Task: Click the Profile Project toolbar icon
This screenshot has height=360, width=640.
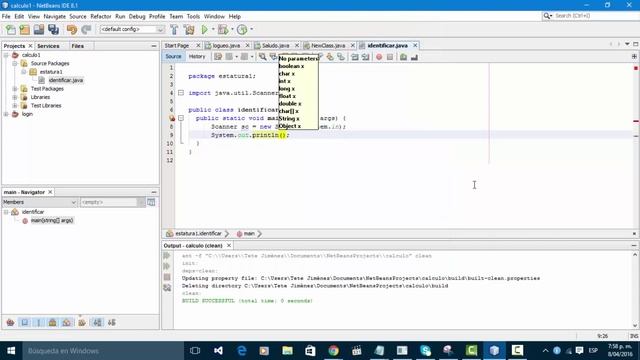Action: point(242,29)
